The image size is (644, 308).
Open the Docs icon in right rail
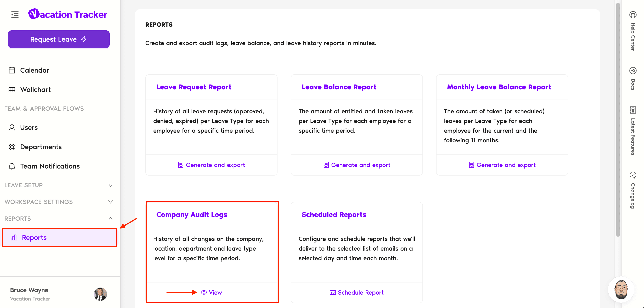633,71
